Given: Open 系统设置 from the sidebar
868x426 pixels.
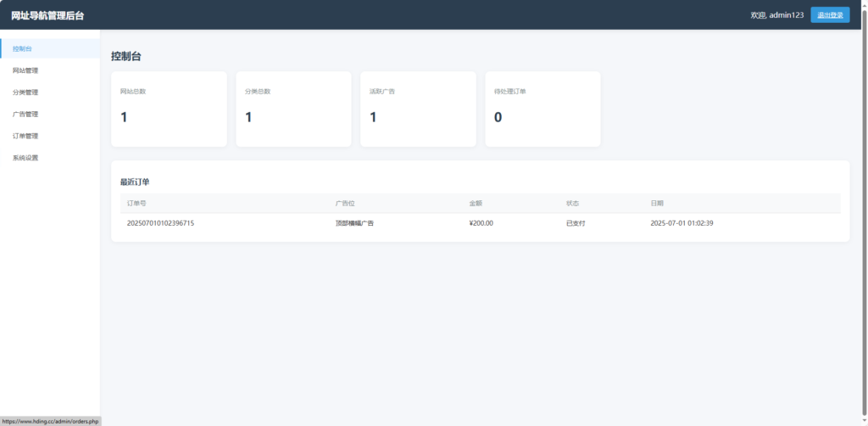Looking at the screenshot, I should point(25,158).
